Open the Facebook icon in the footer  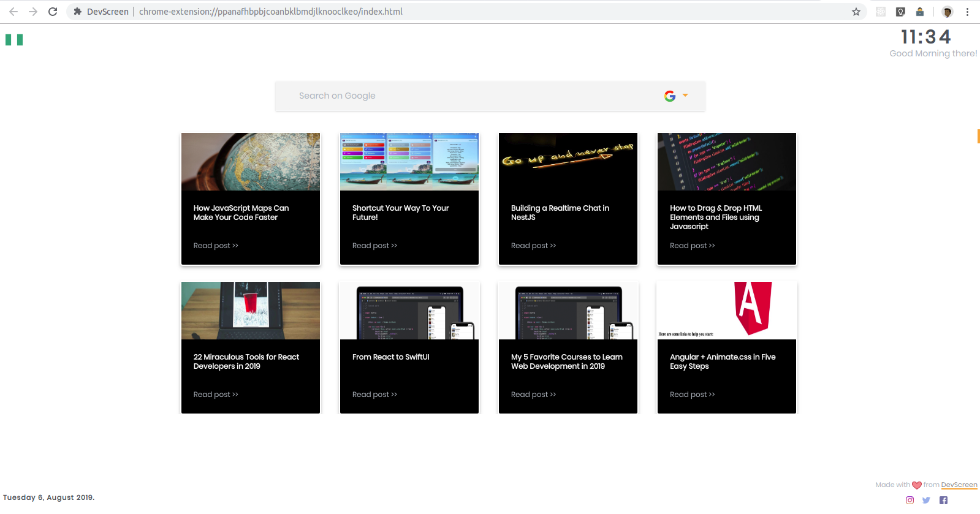point(943,500)
